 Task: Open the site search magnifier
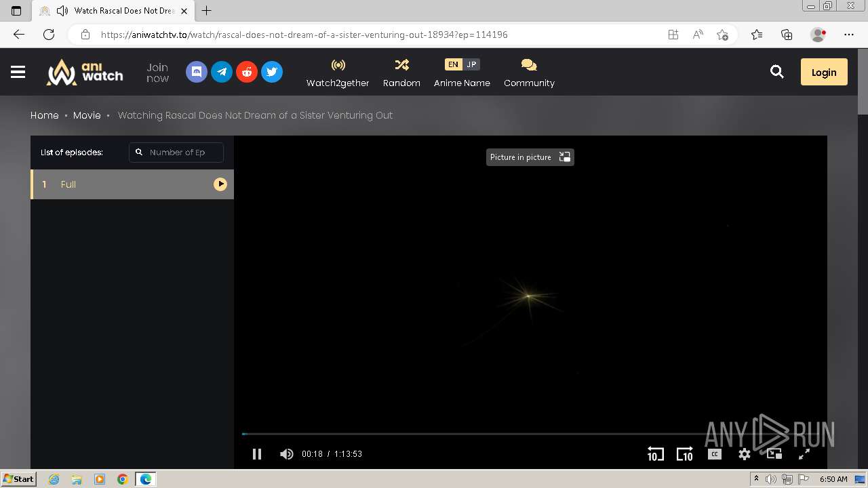coord(777,72)
